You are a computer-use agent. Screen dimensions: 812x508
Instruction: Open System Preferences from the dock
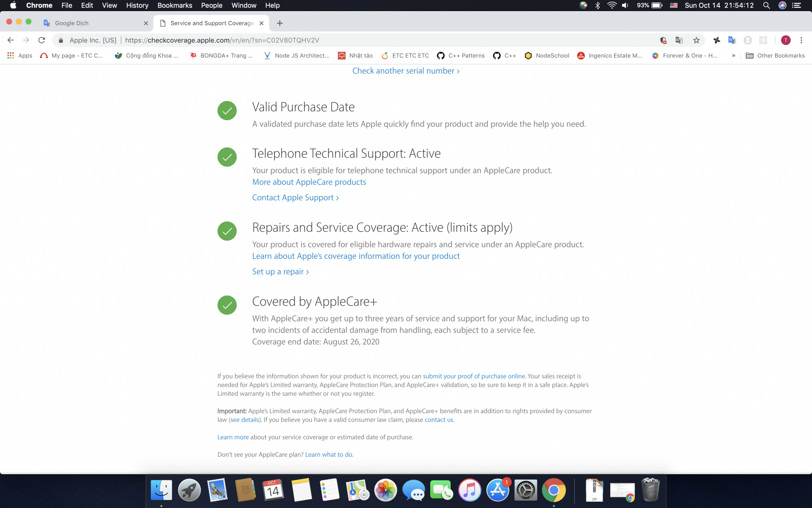click(526, 490)
